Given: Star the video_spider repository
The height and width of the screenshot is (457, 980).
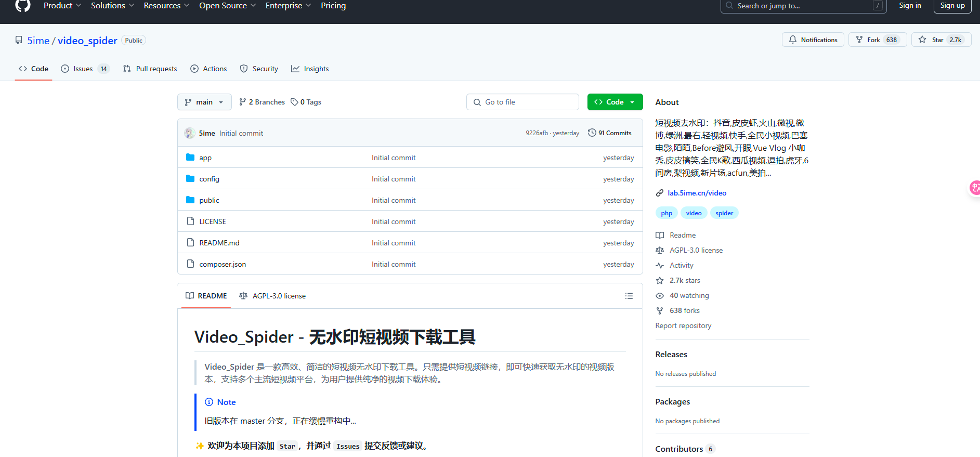Looking at the screenshot, I should [x=941, y=40].
